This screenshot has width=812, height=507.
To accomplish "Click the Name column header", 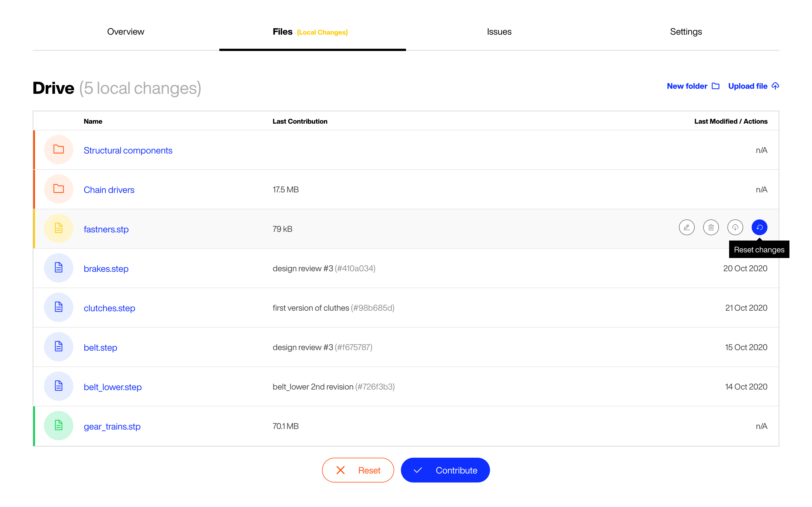I will pos(93,121).
